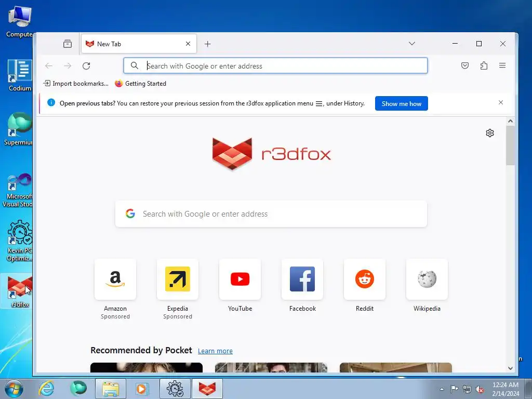Show hidden system tray icons arrow
This screenshot has height=399, width=532.
[442, 389]
